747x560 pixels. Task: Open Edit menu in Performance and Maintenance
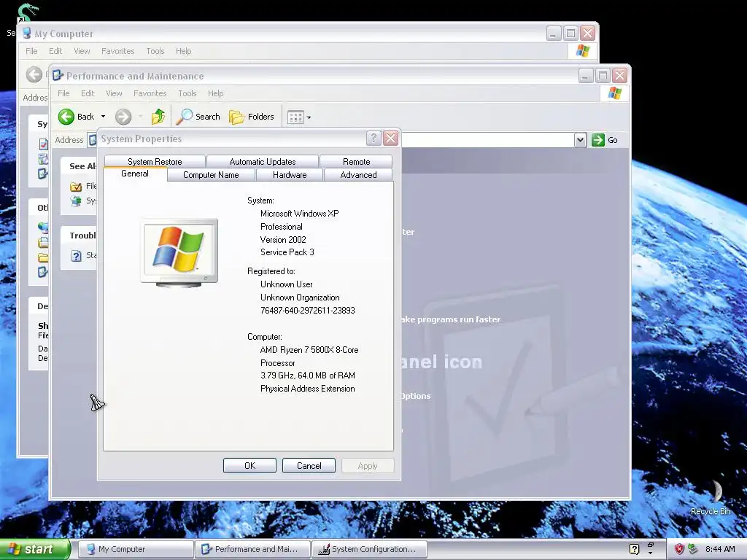click(x=88, y=93)
